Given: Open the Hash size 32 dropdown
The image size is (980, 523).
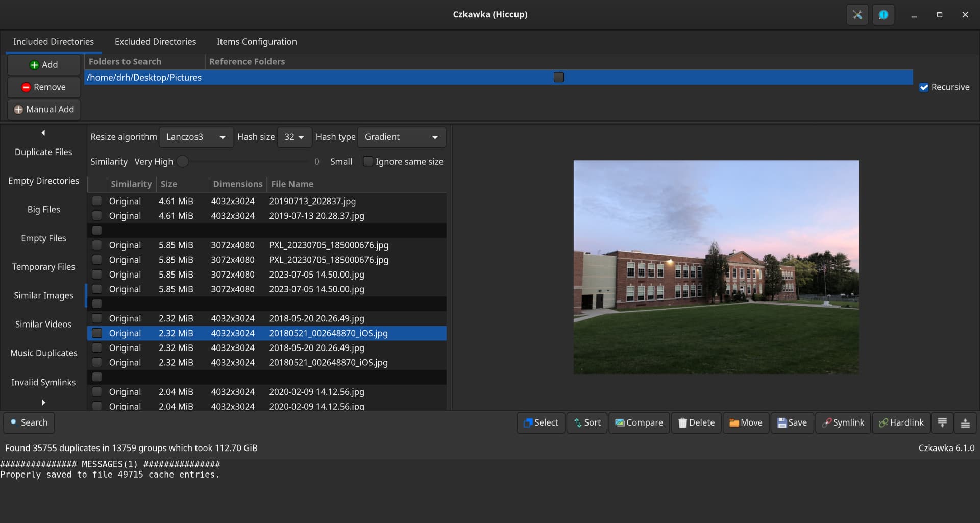Looking at the screenshot, I should [x=295, y=137].
